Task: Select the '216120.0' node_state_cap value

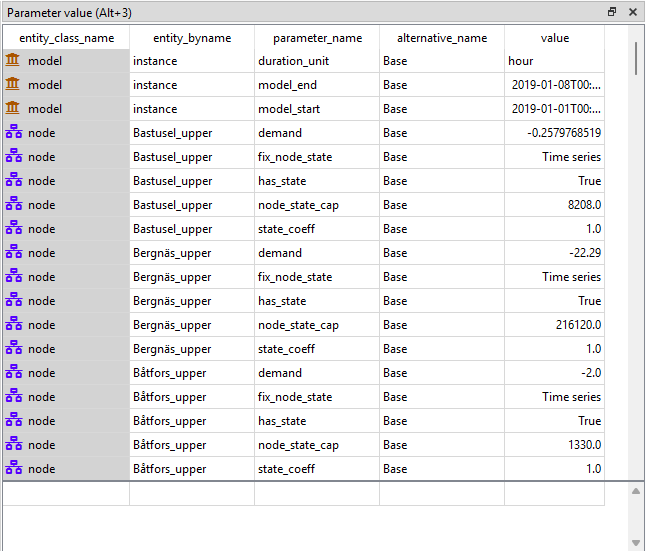Action: pos(555,324)
